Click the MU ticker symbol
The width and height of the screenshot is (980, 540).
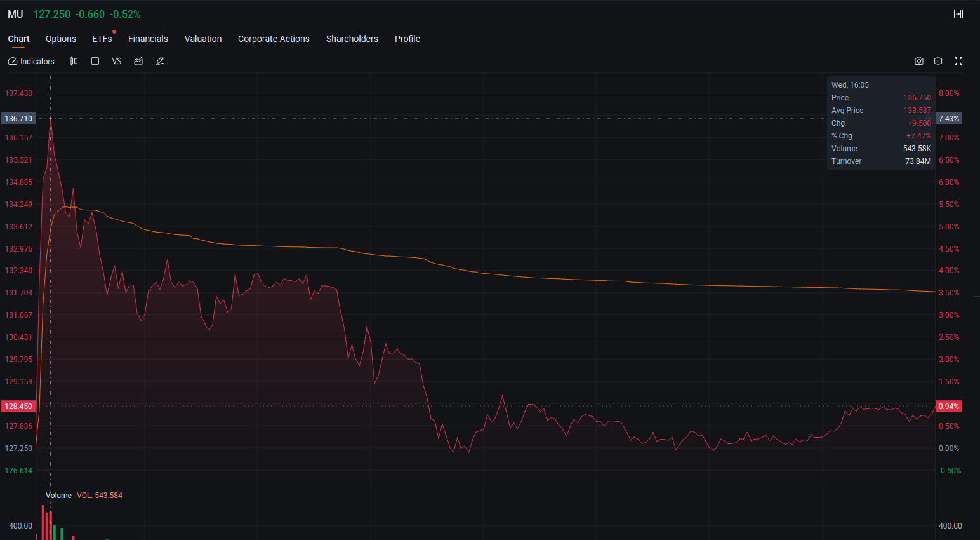(x=15, y=14)
